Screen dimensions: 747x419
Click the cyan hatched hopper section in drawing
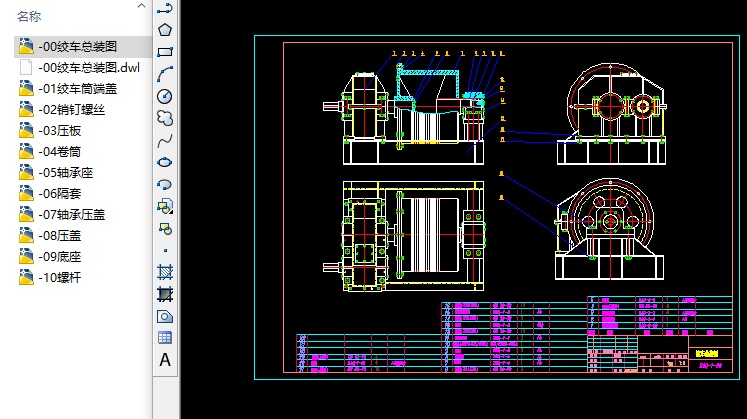(x=428, y=84)
